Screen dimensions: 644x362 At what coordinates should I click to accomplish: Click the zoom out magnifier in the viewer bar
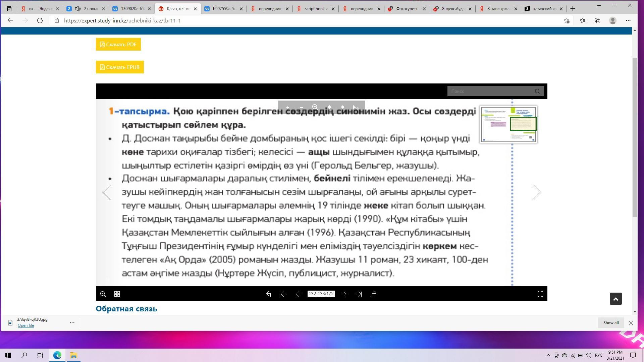(x=103, y=294)
